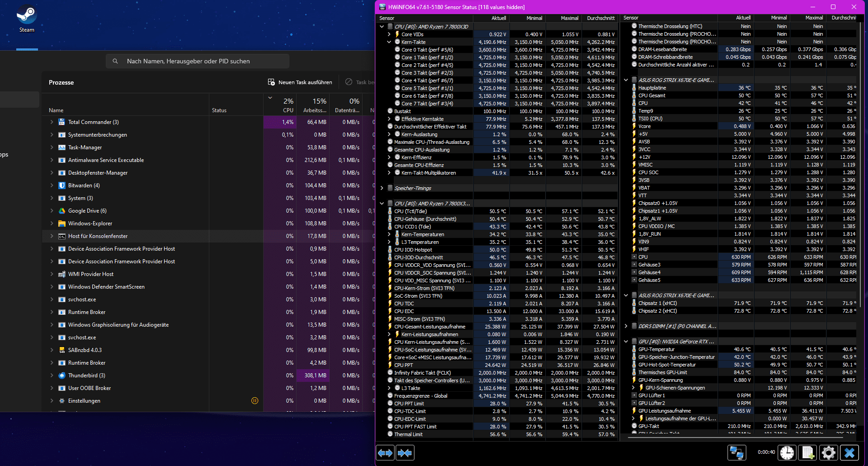Click GPU Lüfter1 fan sensor icon
This screenshot has width=868, height=466.
pyautogui.click(x=634, y=395)
